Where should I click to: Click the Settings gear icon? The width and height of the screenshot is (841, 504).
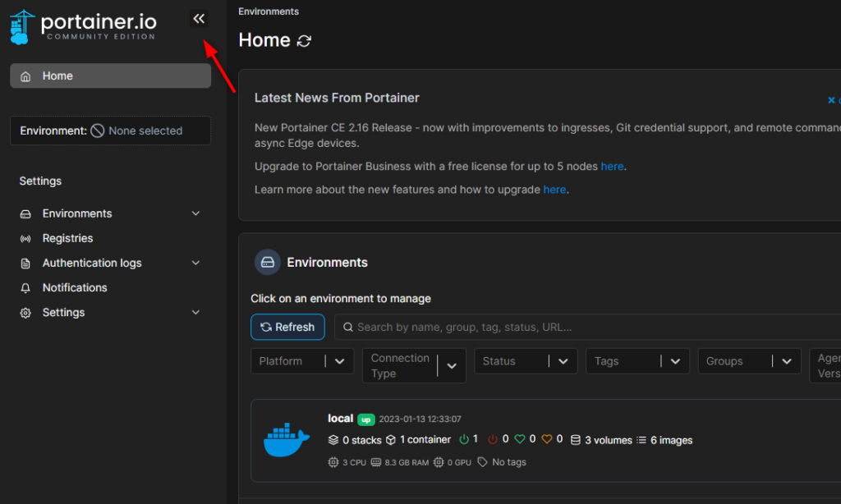click(x=25, y=313)
